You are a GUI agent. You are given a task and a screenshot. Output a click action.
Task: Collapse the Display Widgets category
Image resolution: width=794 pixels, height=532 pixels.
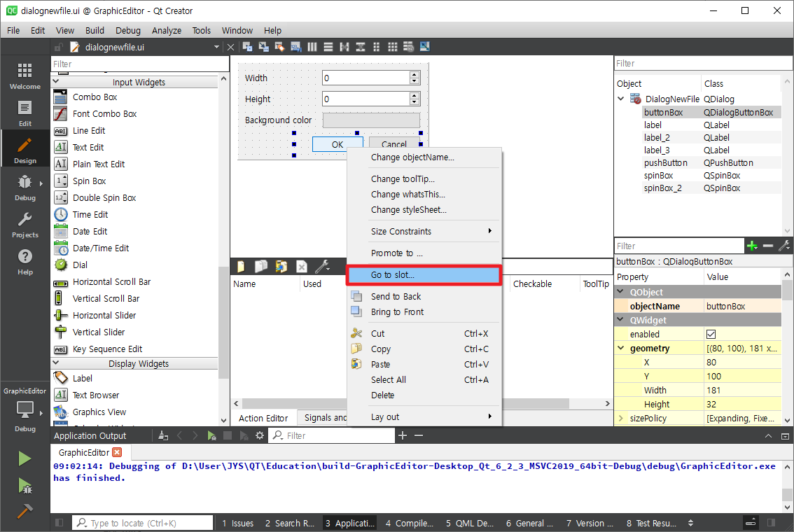click(x=56, y=363)
